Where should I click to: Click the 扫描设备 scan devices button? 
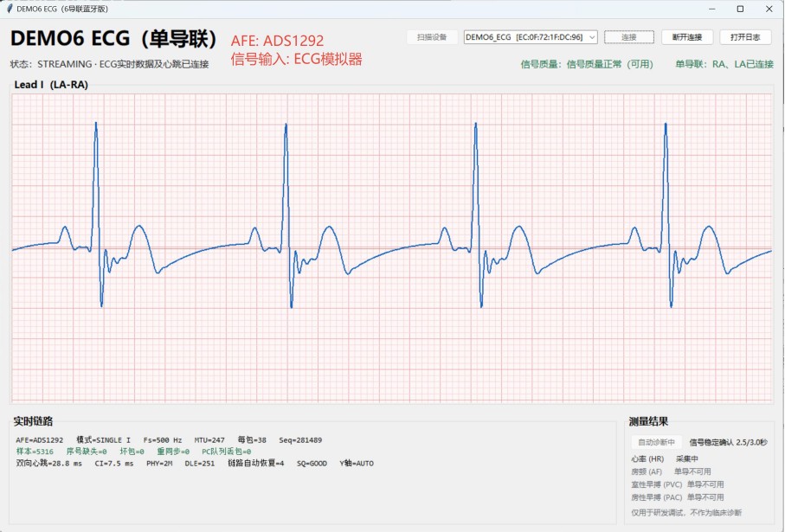click(x=432, y=37)
